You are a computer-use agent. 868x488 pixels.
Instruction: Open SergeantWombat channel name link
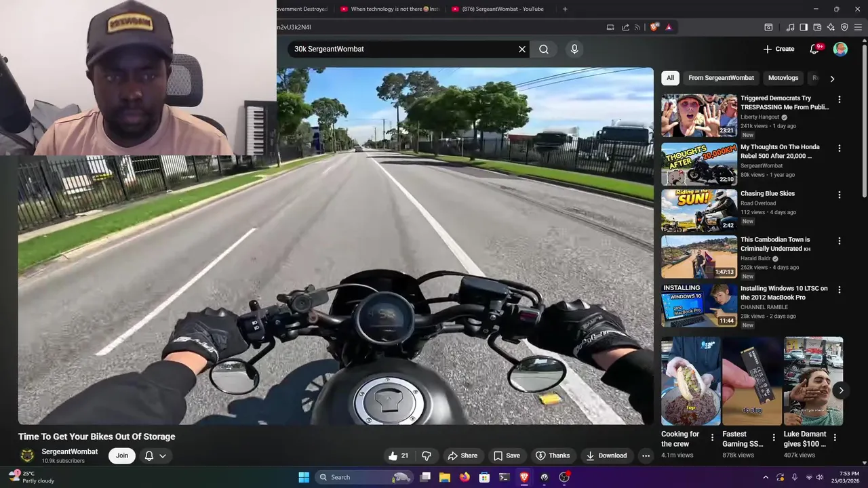tap(69, 451)
